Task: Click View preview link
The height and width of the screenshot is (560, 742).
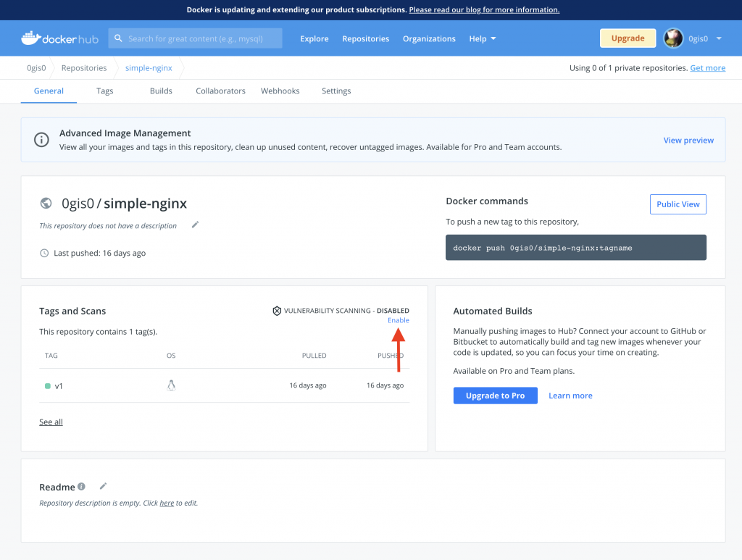Action: (688, 140)
